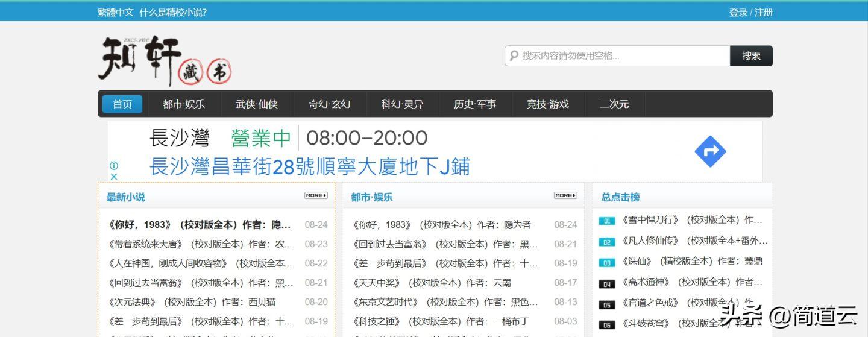
Task: Click rank badge 03 in 总点击榜
Action: coord(607,263)
